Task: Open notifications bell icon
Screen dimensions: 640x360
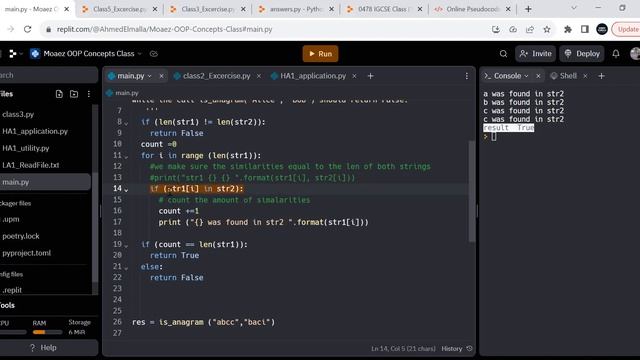Action: click(616, 53)
